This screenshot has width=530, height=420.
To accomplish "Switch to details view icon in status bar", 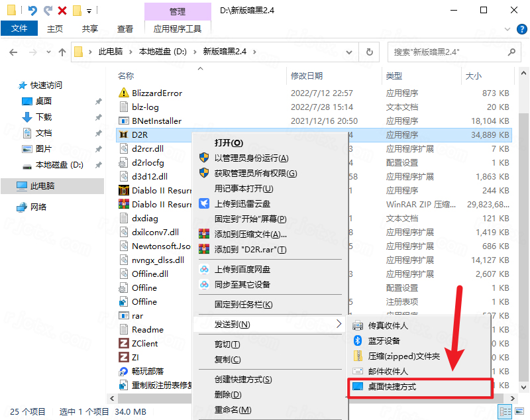I will pos(505,411).
